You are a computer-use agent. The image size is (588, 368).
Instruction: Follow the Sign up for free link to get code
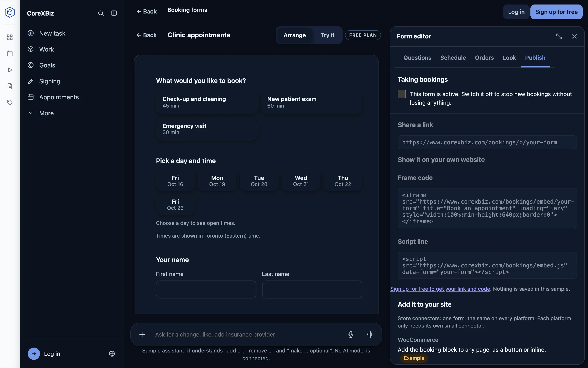pos(440,289)
